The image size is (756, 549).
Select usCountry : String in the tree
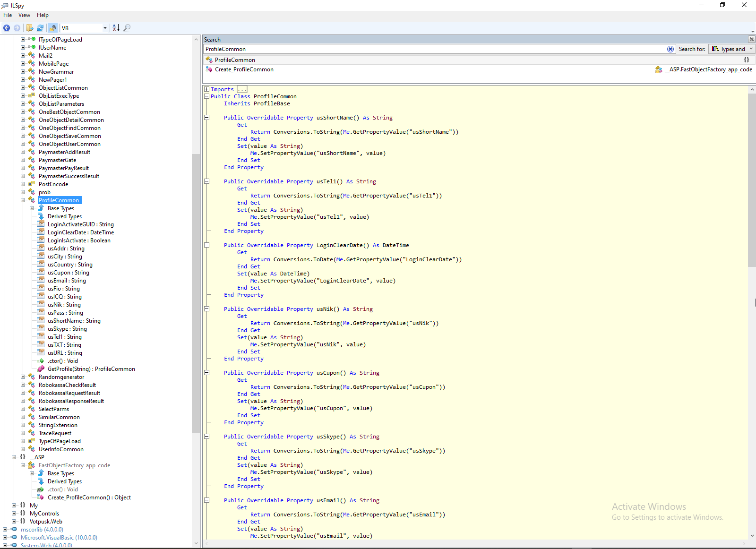[70, 265]
